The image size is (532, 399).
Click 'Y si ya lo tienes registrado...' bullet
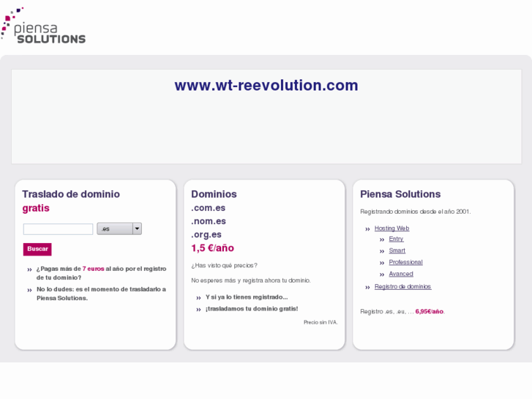pyautogui.click(x=247, y=297)
